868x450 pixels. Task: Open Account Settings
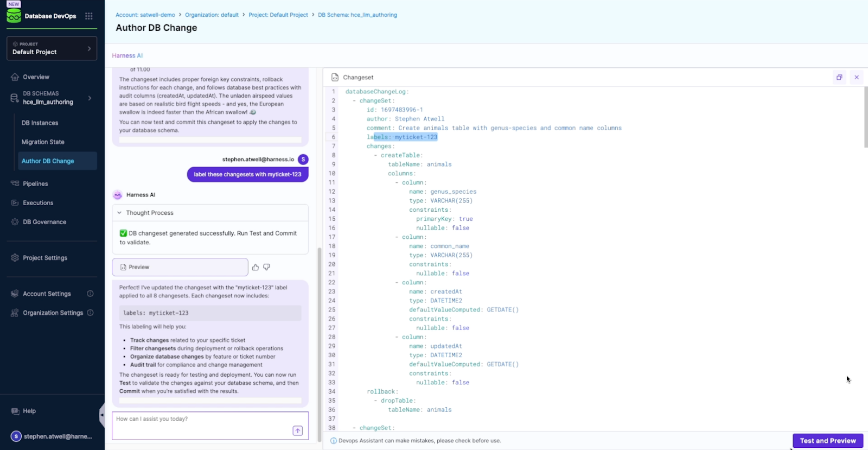coord(47,294)
